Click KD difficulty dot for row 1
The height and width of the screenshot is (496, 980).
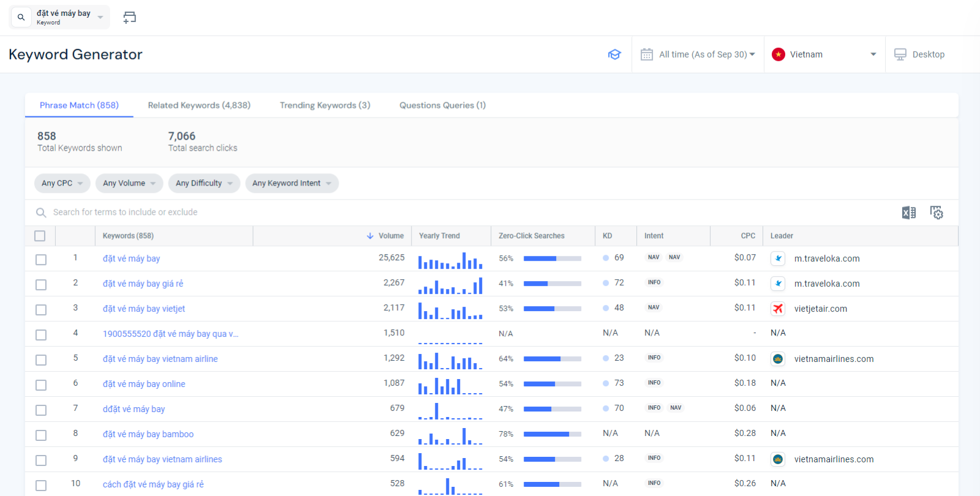(606, 258)
